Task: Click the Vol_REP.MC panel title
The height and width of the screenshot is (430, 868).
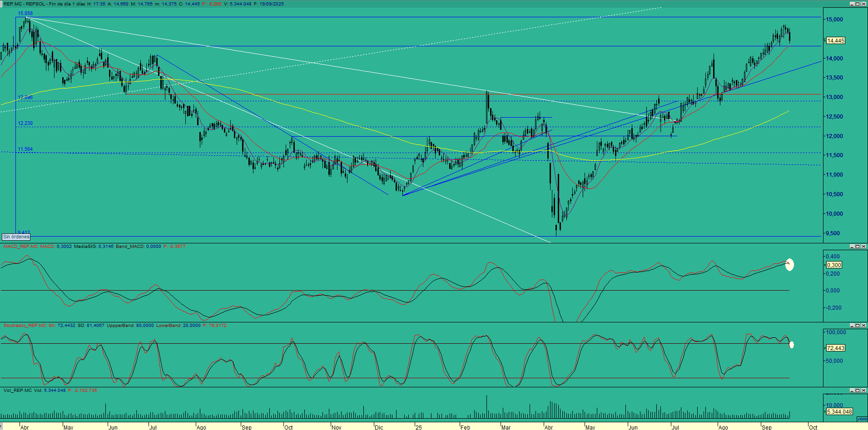Action: [x=18, y=390]
